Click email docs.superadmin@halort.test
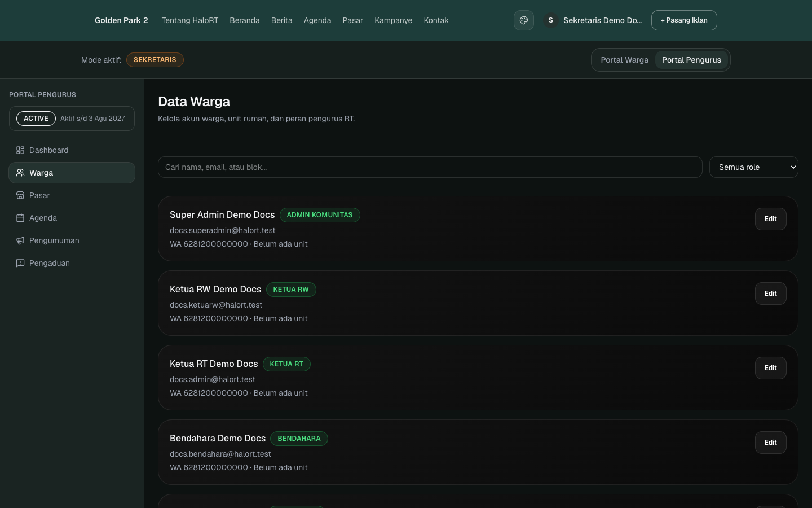 223,230
